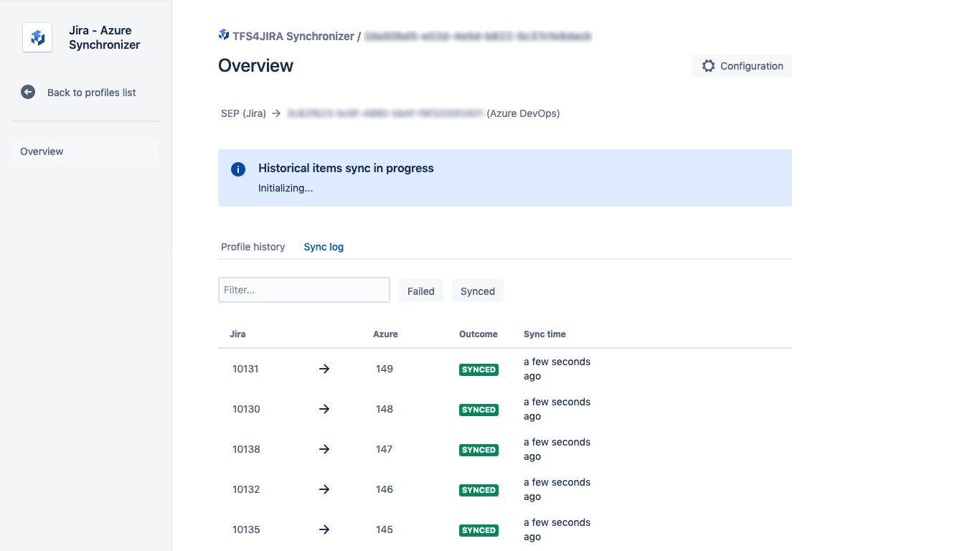The height and width of the screenshot is (551, 980).
Task: Click the sync time for row 10132
Action: tap(557, 489)
